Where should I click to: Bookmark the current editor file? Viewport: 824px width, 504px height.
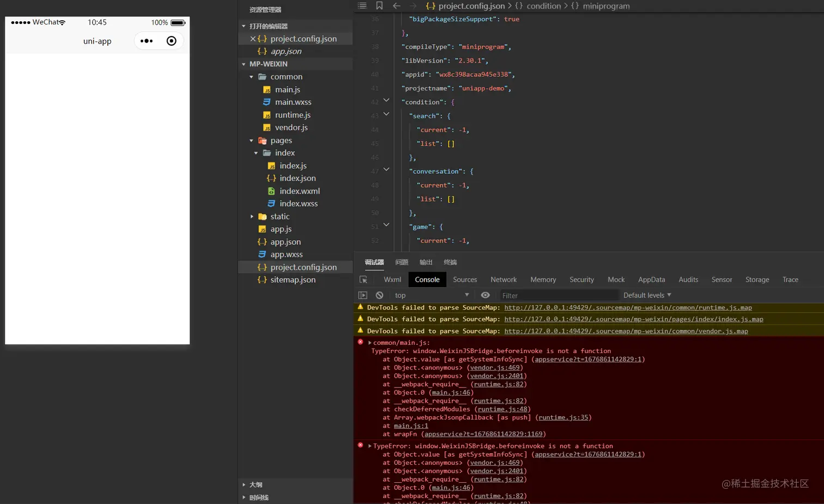pyautogui.click(x=379, y=5)
